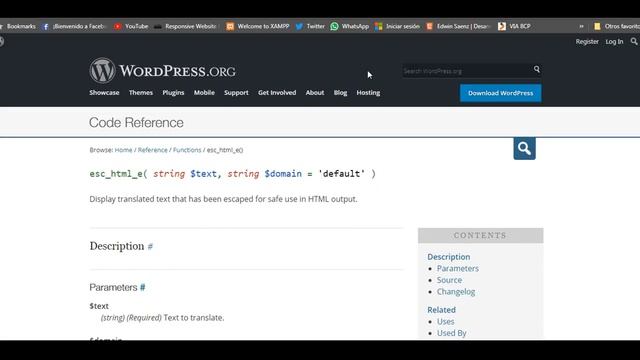Go to Reference in the breadcrumb
The height and width of the screenshot is (360, 640).
click(152, 150)
